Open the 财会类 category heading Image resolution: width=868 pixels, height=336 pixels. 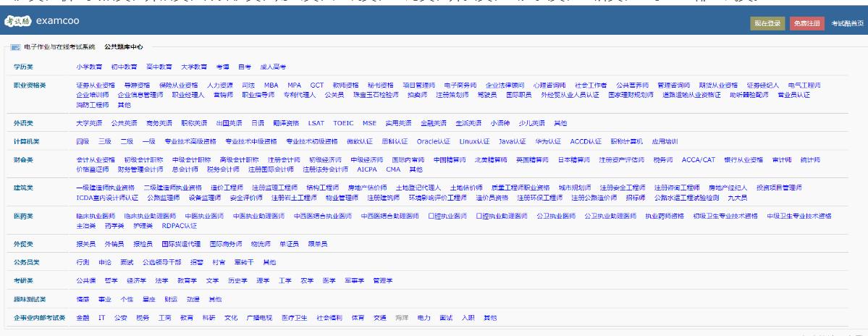click(x=23, y=160)
